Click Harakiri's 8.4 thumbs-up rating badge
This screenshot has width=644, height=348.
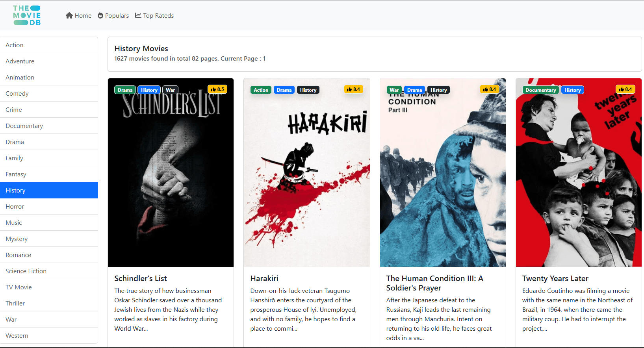353,89
